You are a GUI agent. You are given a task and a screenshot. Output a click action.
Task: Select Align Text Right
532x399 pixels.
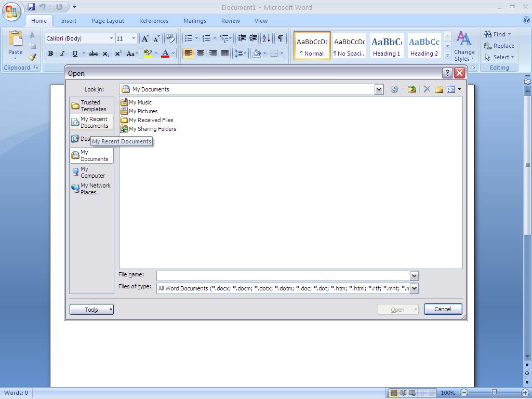[212, 54]
